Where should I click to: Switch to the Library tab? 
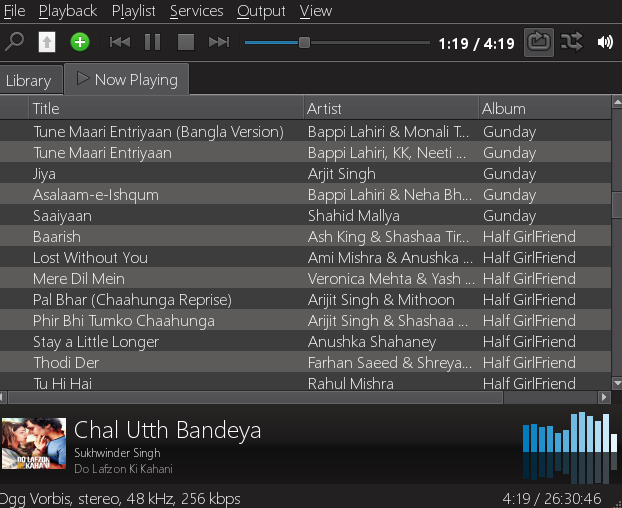point(29,81)
